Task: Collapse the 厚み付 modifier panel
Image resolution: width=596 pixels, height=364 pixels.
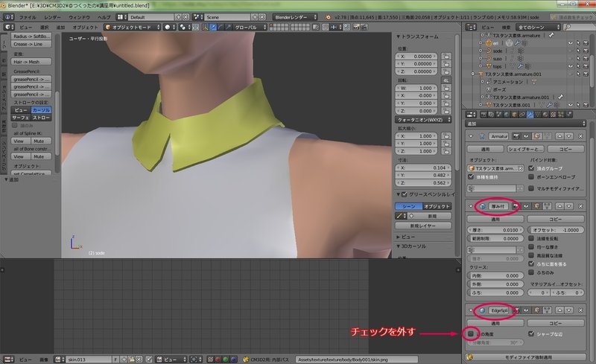Action: (x=471, y=206)
